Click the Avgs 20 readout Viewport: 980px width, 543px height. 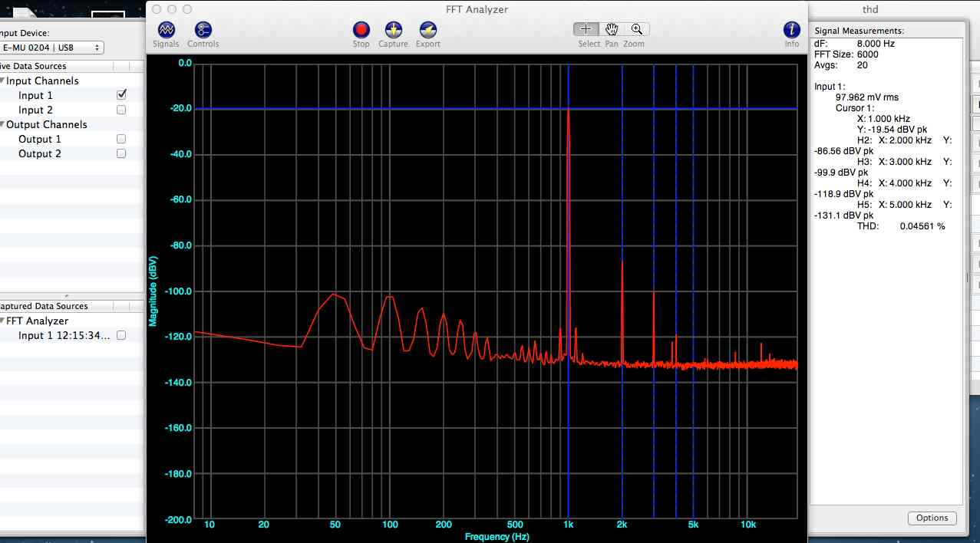click(x=841, y=65)
